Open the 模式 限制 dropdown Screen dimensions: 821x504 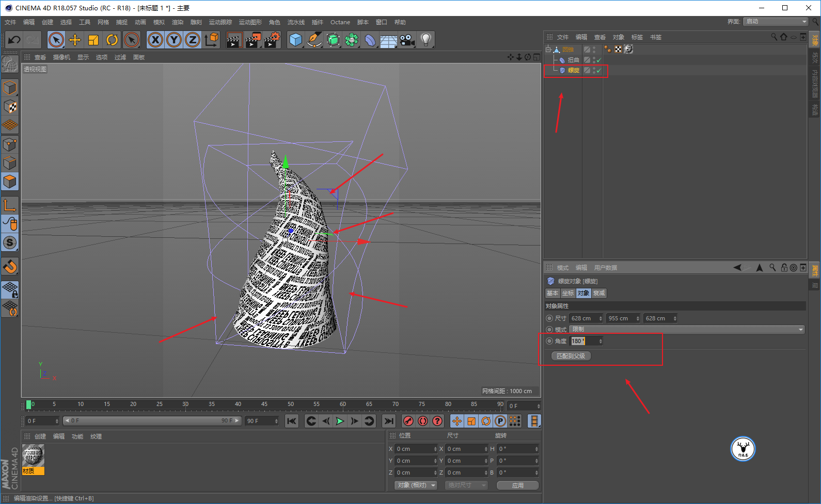687,329
